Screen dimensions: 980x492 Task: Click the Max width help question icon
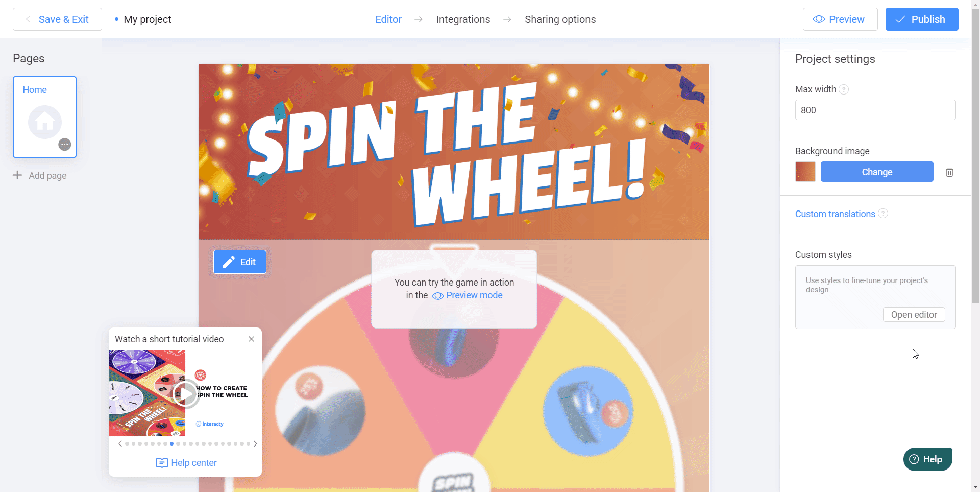[844, 89]
